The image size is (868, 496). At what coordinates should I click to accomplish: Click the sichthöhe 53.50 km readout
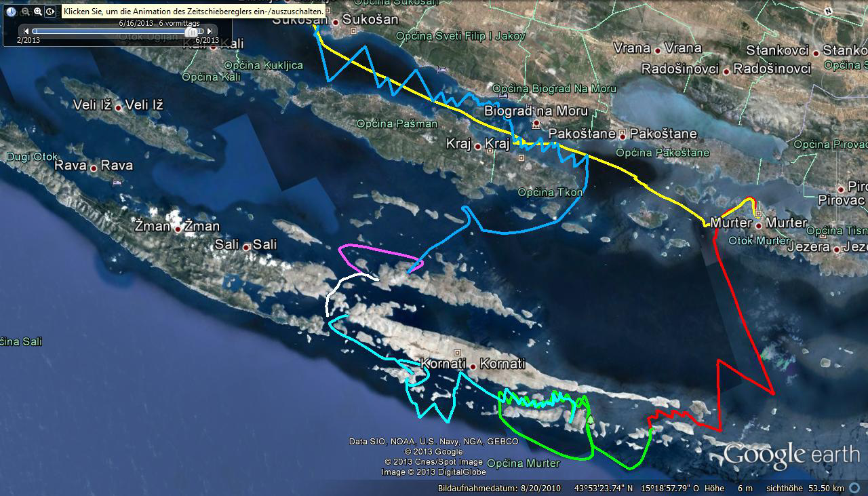(x=805, y=489)
